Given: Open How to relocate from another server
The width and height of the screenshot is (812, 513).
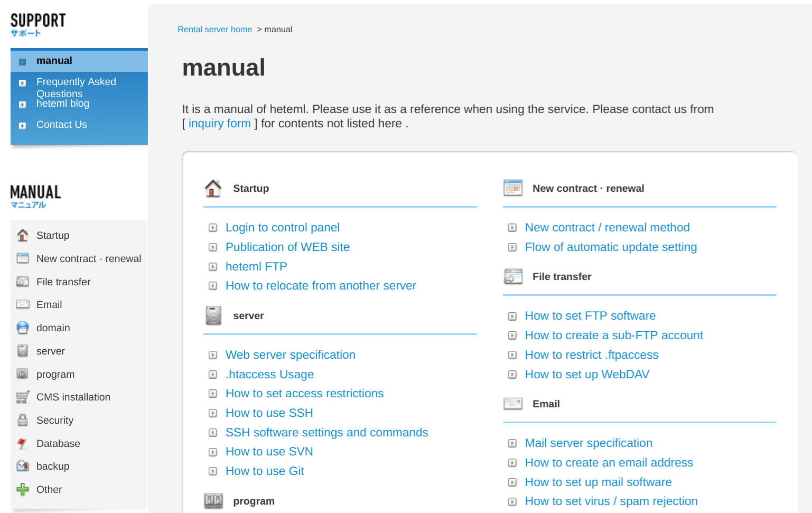Looking at the screenshot, I should point(321,286).
